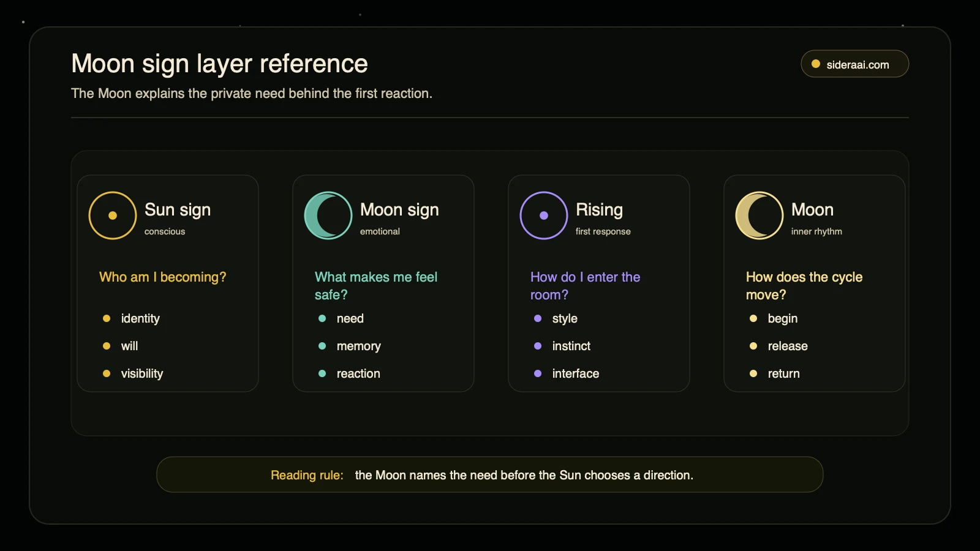Click the 'Moon sign layer reference' heading
Image resolution: width=980 pixels, height=551 pixels.
pyautogui.click(x=219, y=64)
